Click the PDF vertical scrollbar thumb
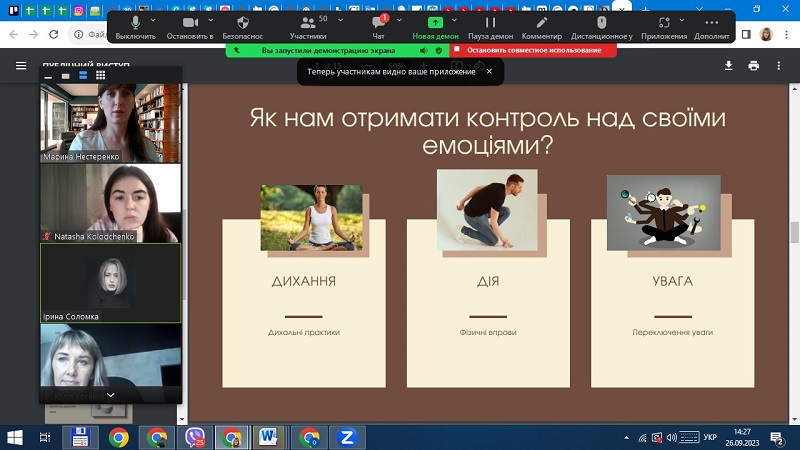This screenshot has width=800, height=450. click(794, 233)
